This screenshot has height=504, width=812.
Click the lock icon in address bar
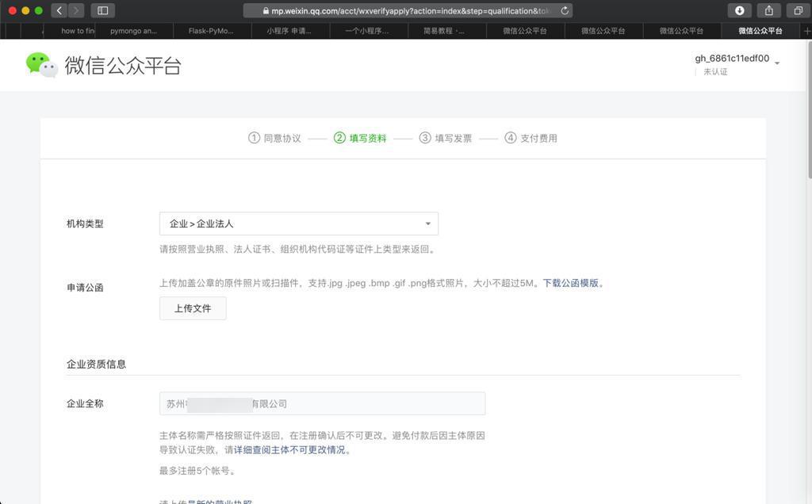tap(266, 11)
